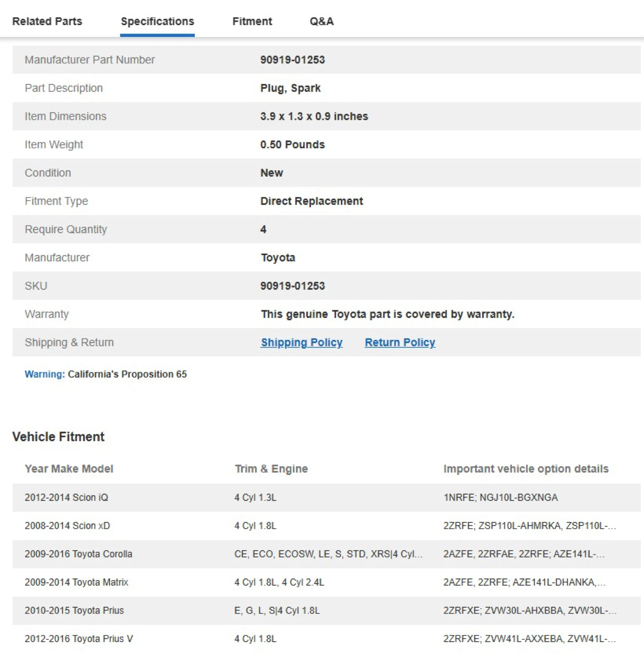
Task: Click the 'Vehicle Fitment' heading
Action: (x=58, y=437)
